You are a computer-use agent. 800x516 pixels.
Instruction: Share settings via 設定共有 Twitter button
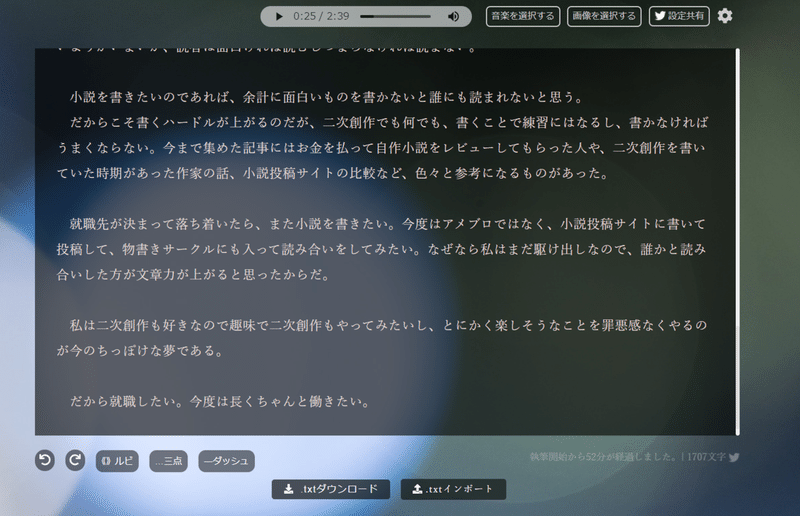click(x=679, y=16)
